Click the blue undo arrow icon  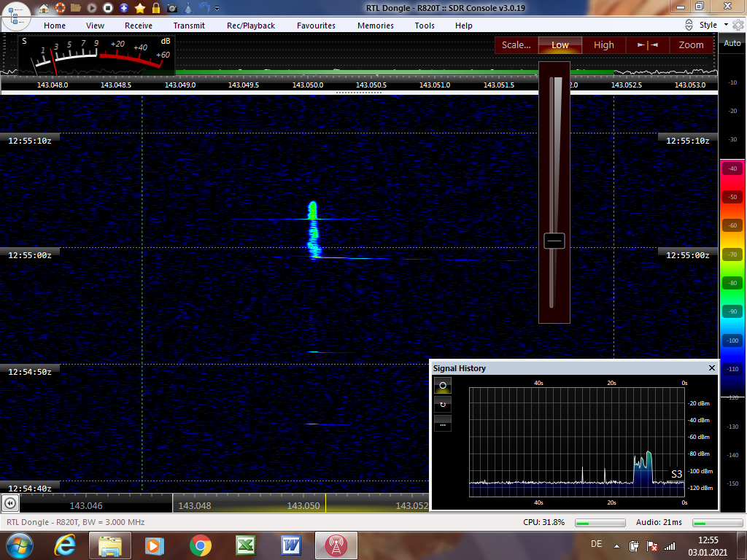coord(204,8)
